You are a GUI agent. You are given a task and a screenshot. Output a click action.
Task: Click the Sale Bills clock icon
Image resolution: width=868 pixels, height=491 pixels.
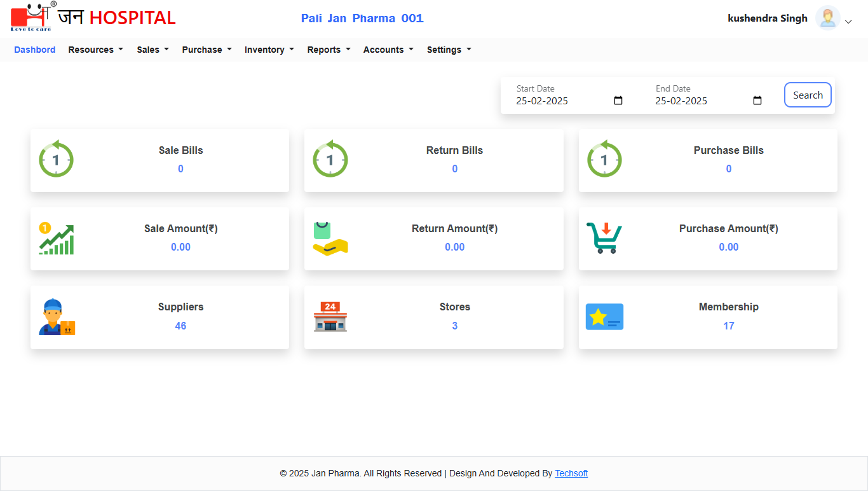point(56,159)
